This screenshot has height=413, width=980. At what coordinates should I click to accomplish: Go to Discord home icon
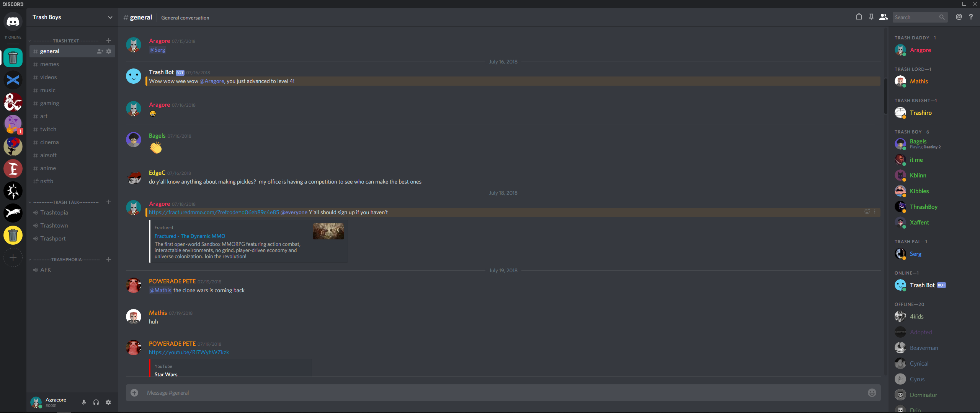tap(13, 21)
